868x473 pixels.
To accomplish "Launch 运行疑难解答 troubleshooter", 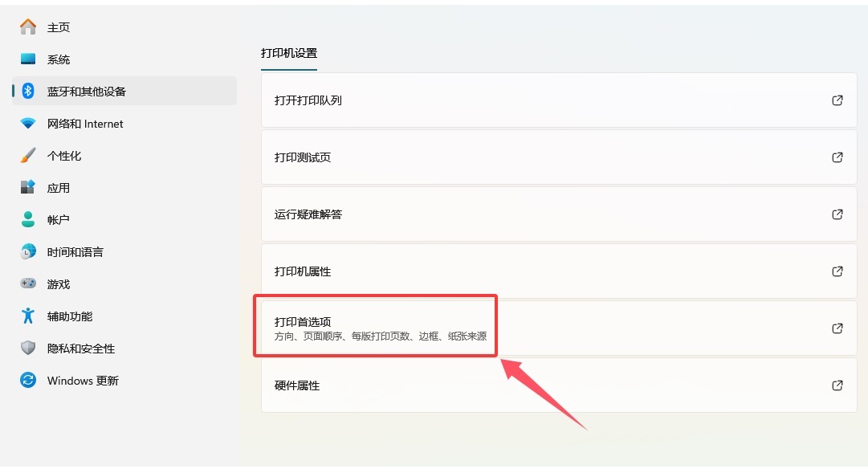I will 559,214.
